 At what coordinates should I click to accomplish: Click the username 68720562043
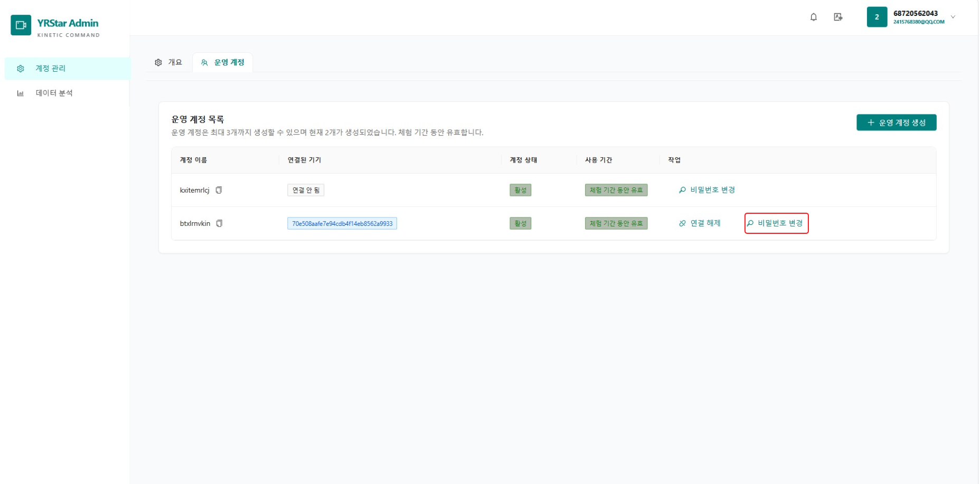tap(916, 13)
